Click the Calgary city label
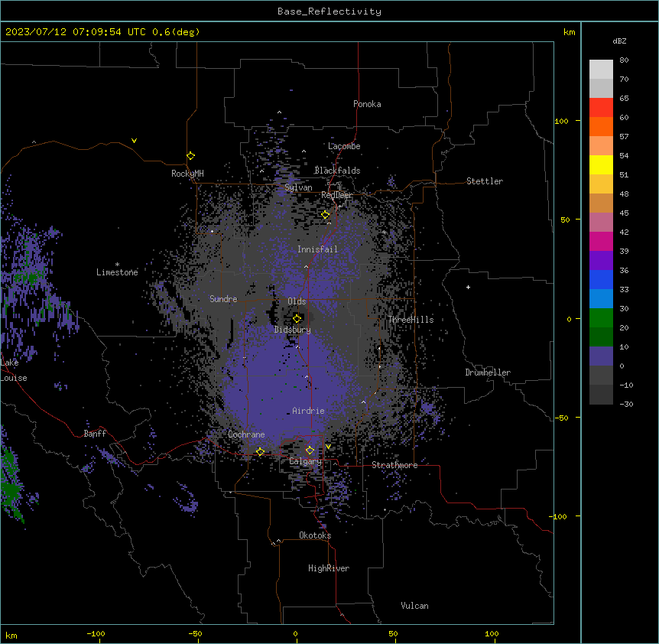The image size is (659, 644). point(306,461)
